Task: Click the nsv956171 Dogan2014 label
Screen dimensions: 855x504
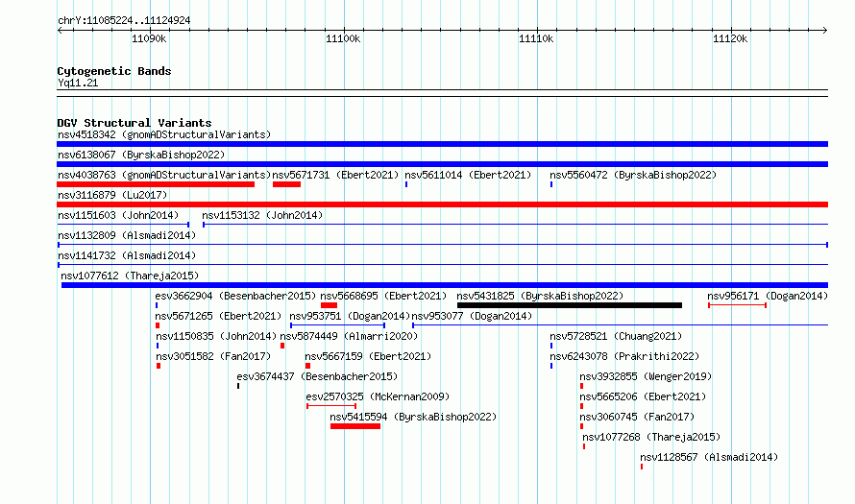Action: point(768,296)
